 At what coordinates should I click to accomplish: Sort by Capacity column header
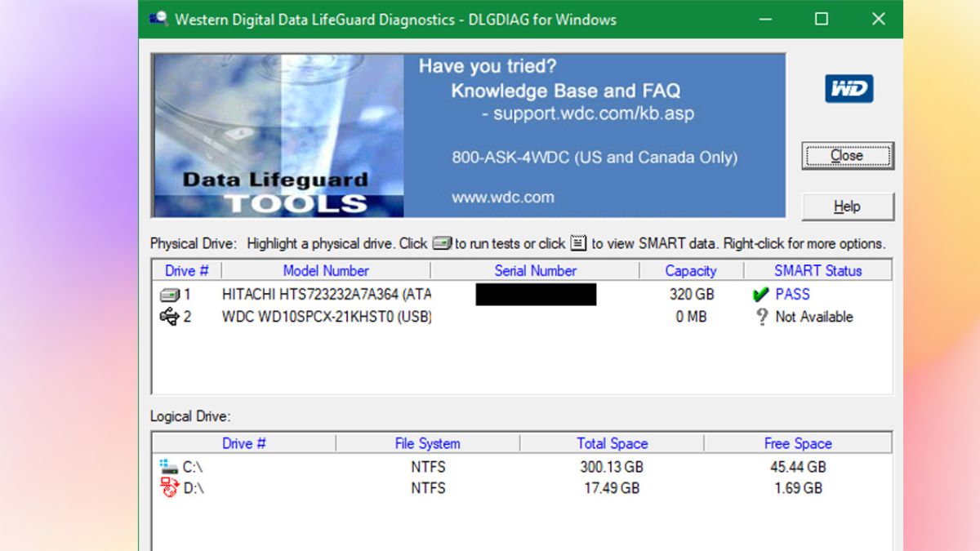(x=691, y=271)
